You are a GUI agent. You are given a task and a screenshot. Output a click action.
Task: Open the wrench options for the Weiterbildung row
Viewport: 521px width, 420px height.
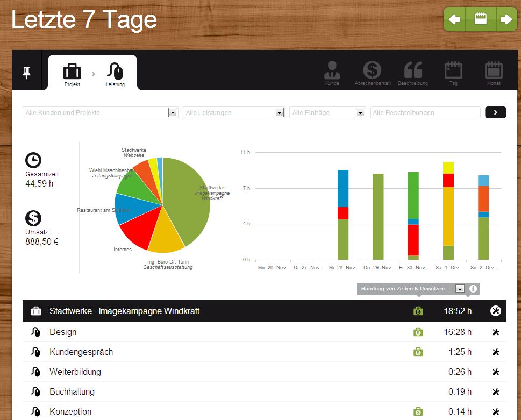pos(496,372)
